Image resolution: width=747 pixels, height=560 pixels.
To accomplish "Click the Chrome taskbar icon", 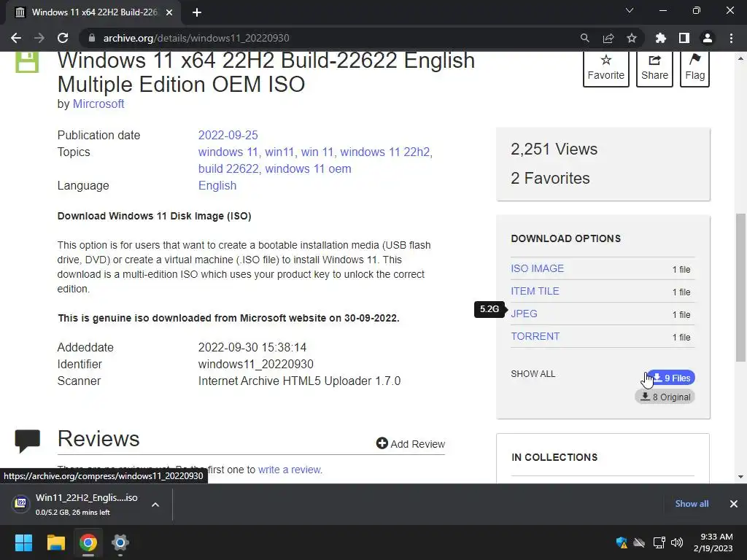I will tap(88, 542).
